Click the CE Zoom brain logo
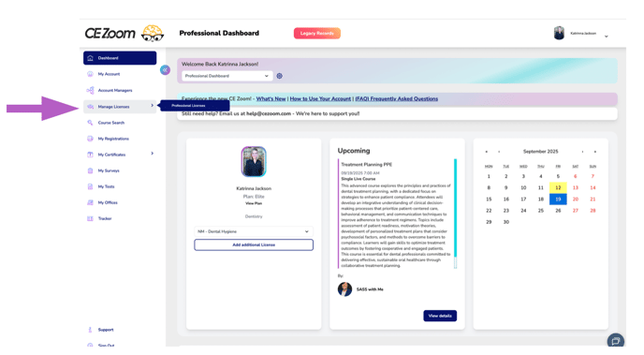 (x=153, y=34)
